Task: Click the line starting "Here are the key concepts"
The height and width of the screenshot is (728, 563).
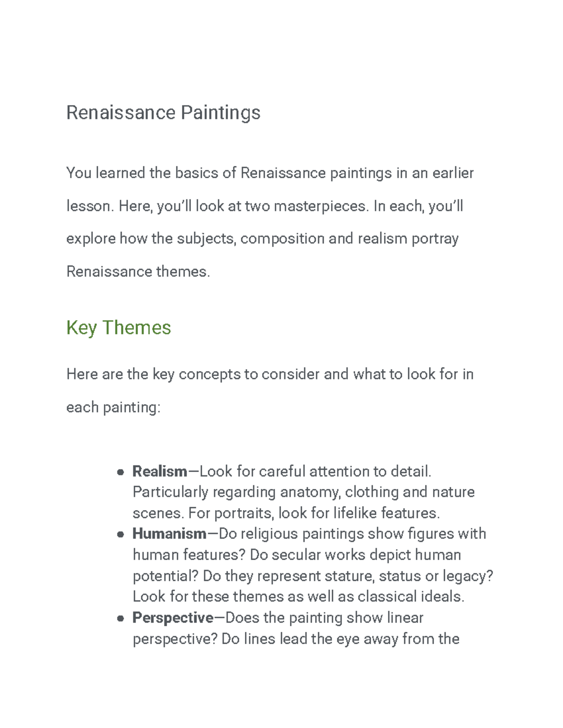Action: 270,375
